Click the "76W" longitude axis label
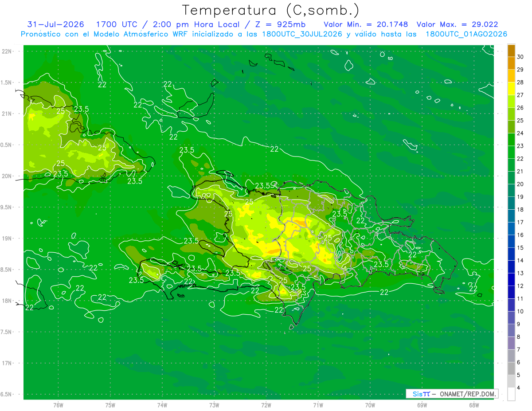 click(x=58, y=405)
